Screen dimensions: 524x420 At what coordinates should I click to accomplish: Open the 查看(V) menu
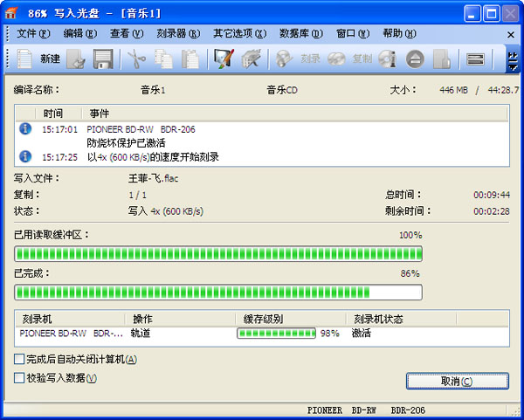(x=127, y=33)
